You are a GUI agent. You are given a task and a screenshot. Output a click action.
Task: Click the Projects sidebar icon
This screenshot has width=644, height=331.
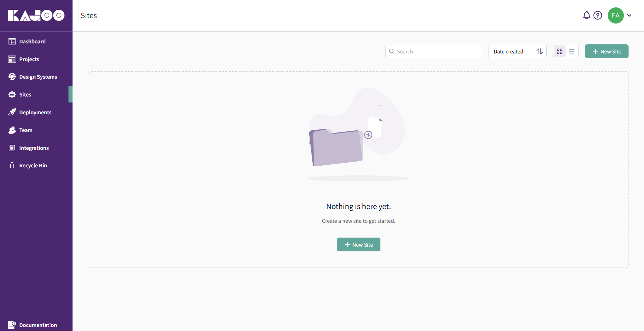pos(12,59)
